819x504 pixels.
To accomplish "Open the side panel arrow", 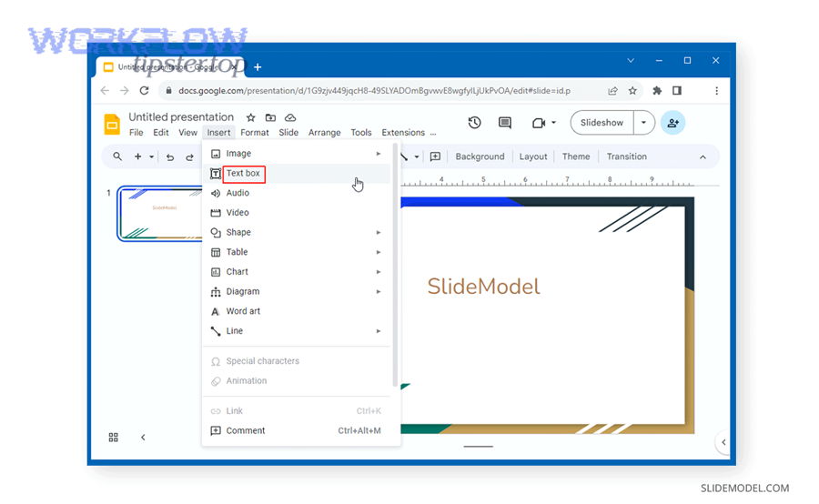I will [x=723, y=442].
